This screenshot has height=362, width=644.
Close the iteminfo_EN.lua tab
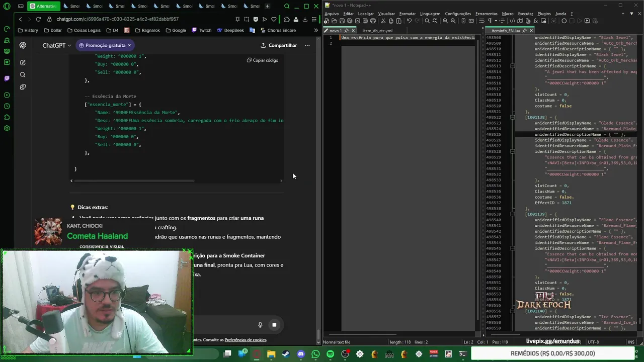pyautogui.click(x=531, y=31)
